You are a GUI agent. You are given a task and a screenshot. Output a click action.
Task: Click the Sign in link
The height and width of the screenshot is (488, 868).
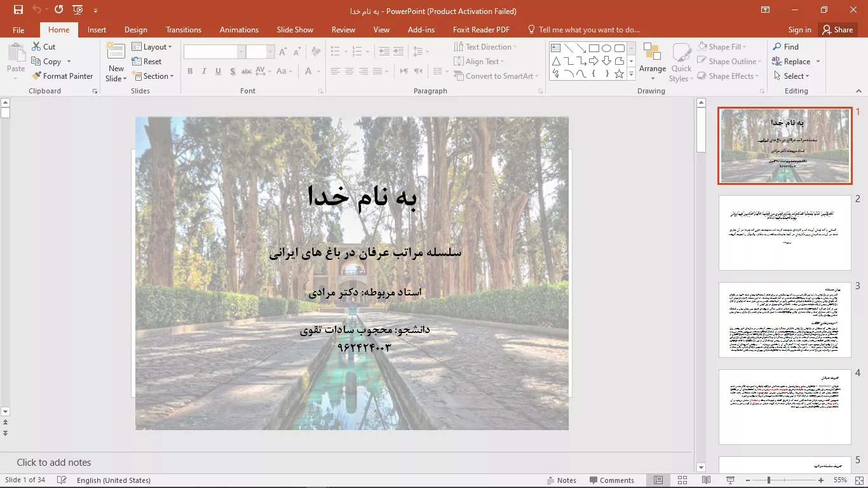799,30
